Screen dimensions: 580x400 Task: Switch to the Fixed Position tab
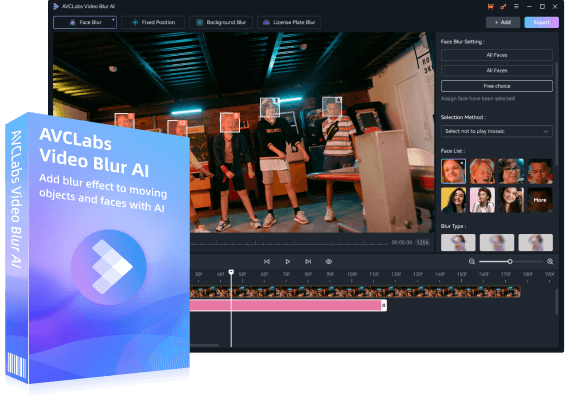click(x=153, y=22)
